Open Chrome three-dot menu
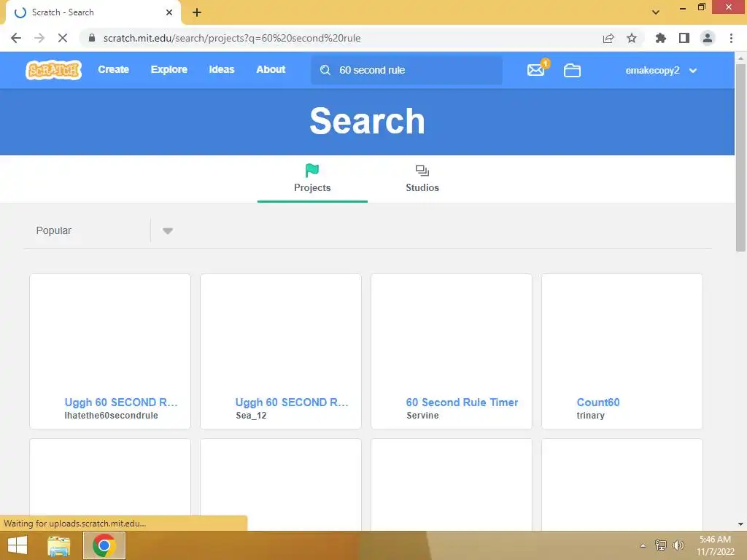 click(731, 38)
